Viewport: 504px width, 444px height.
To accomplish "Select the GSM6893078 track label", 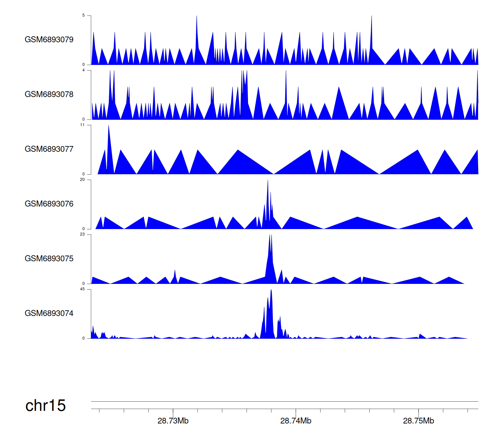I will click(x=49, y=95).
